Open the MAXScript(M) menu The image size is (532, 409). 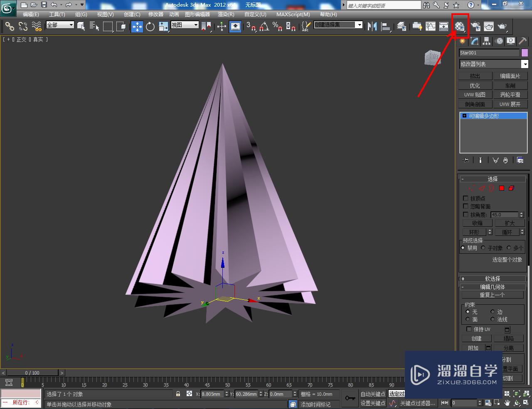293,14
